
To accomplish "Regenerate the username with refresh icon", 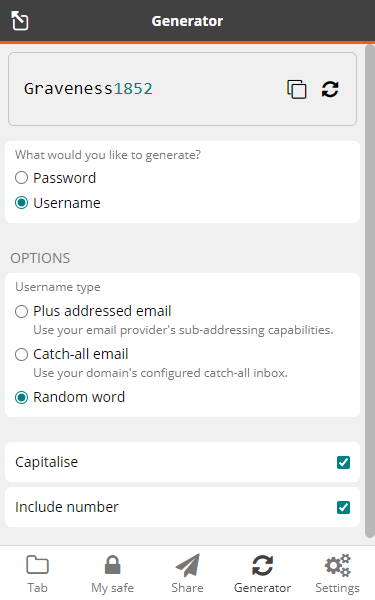I will tap(330, 89).
